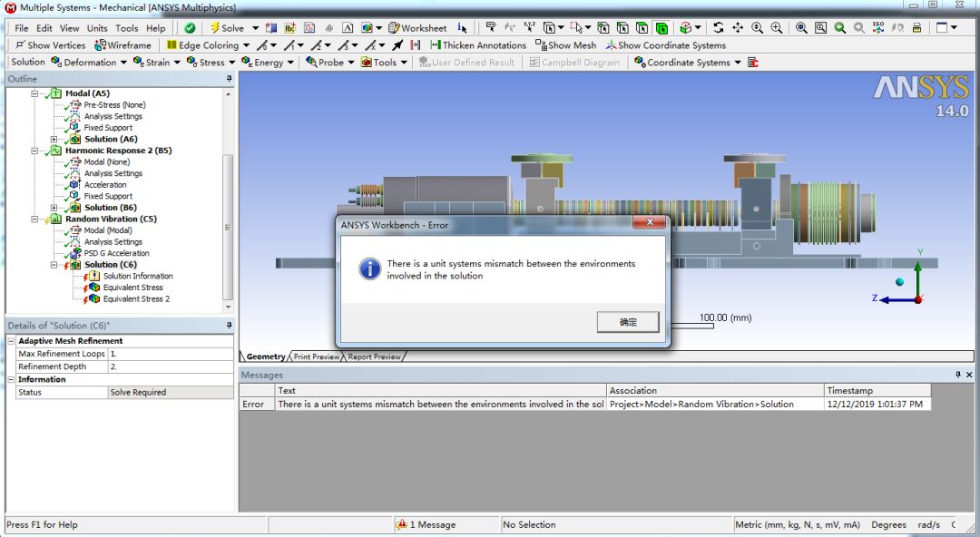Image resolution: width=980 pixels, height=537 pixels.
Task: Open the Selection Information tool
Action: (x=462, y=28)
